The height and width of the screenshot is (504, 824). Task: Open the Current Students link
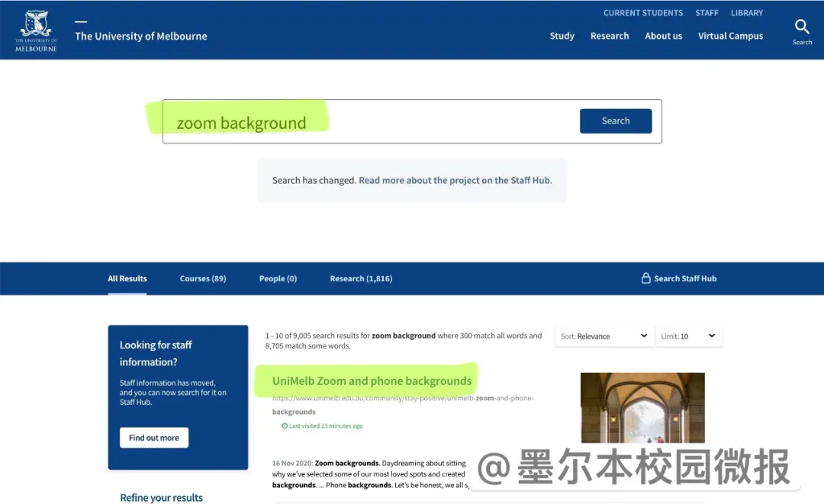point(643,13)
